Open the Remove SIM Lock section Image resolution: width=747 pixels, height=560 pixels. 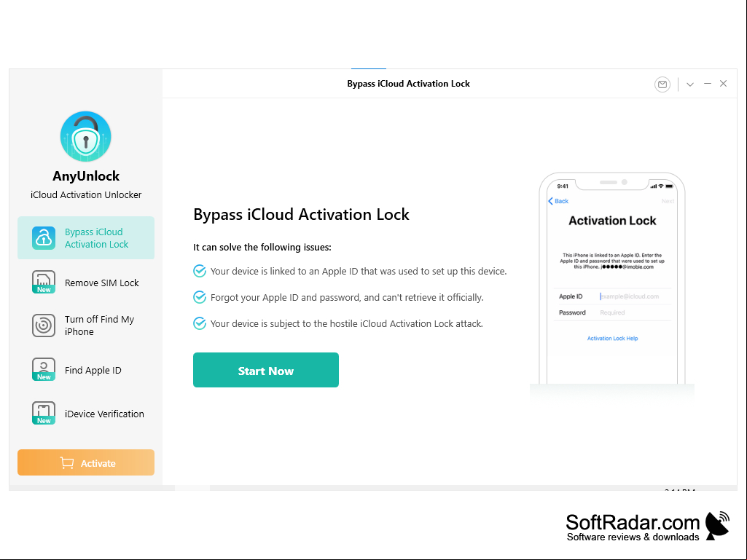tap(86, 283)
